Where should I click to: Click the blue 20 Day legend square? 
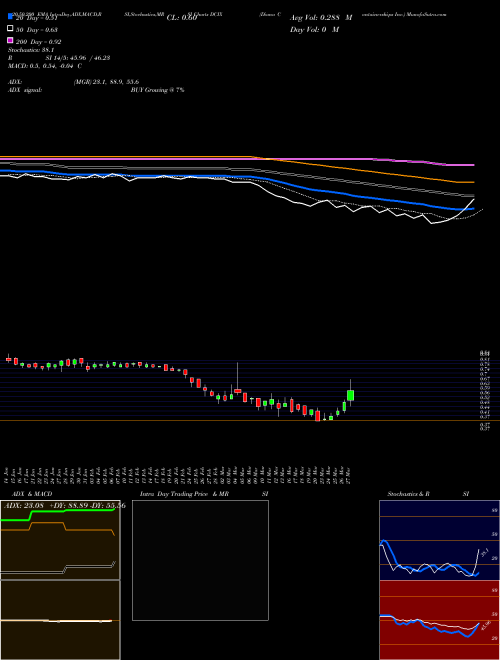[10, 16]
